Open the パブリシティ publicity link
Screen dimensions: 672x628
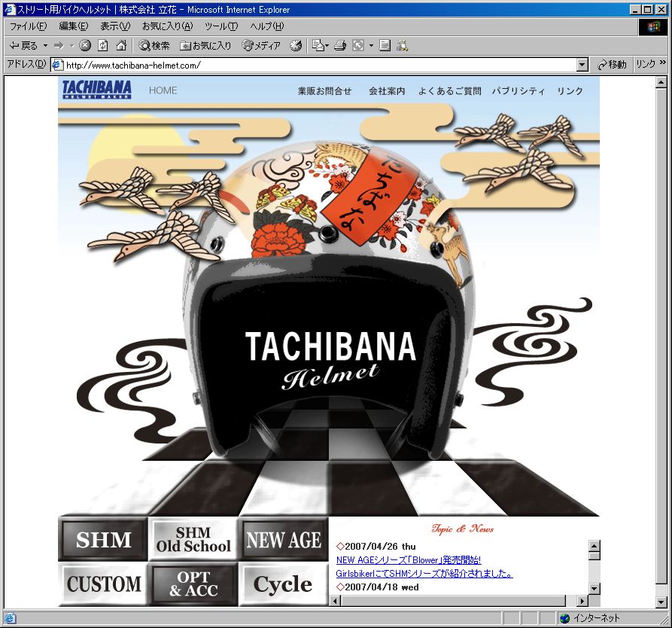[x=518, y=91]
